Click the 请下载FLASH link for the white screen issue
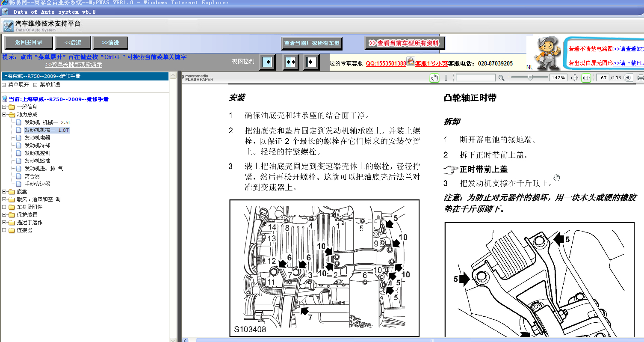Viewport: 644px width, 342px height. tap(629, 63)
